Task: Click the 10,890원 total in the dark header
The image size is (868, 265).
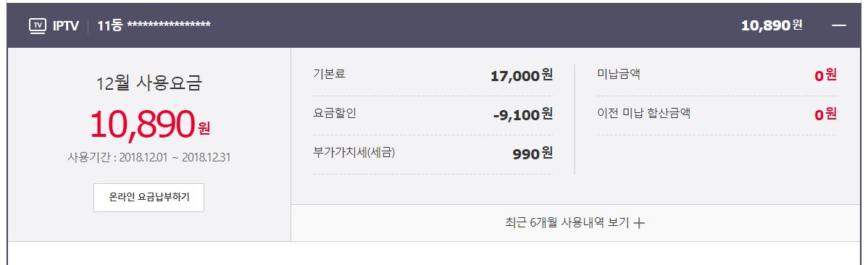Action: (772, 25)
